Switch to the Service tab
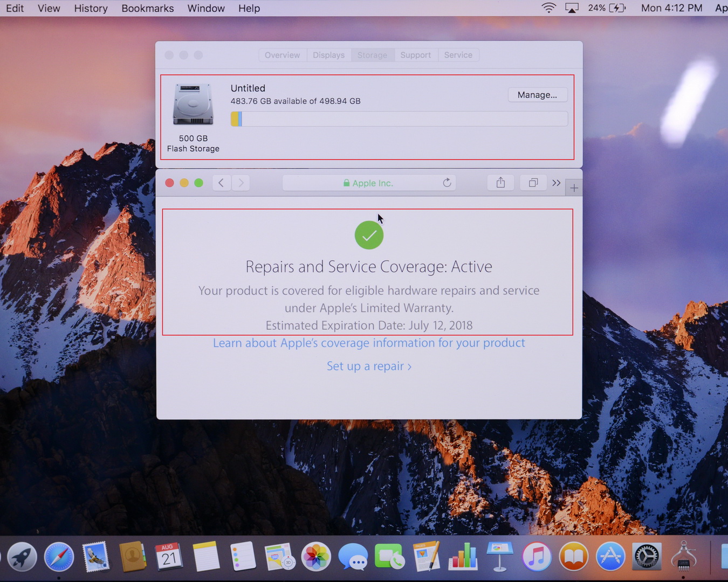Viewport: 728px width, 582px height. 458,55
